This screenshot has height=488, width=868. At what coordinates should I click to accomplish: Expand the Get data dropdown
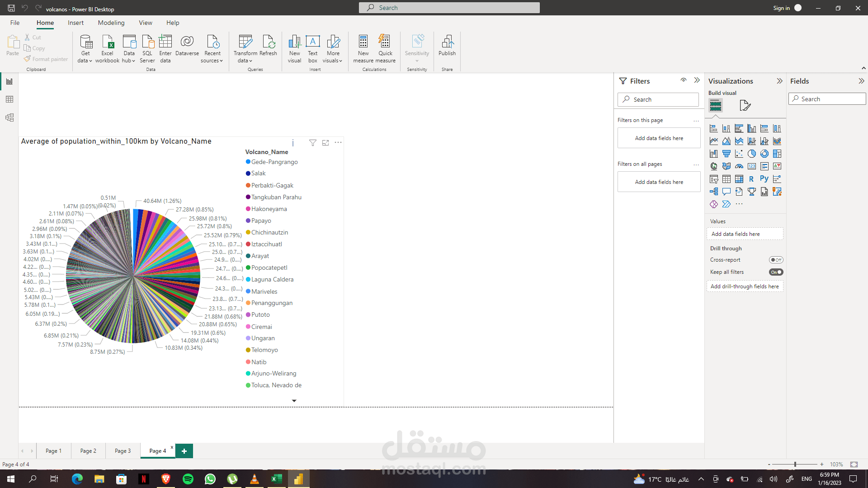pyautogui.click(x=85, y=49)
